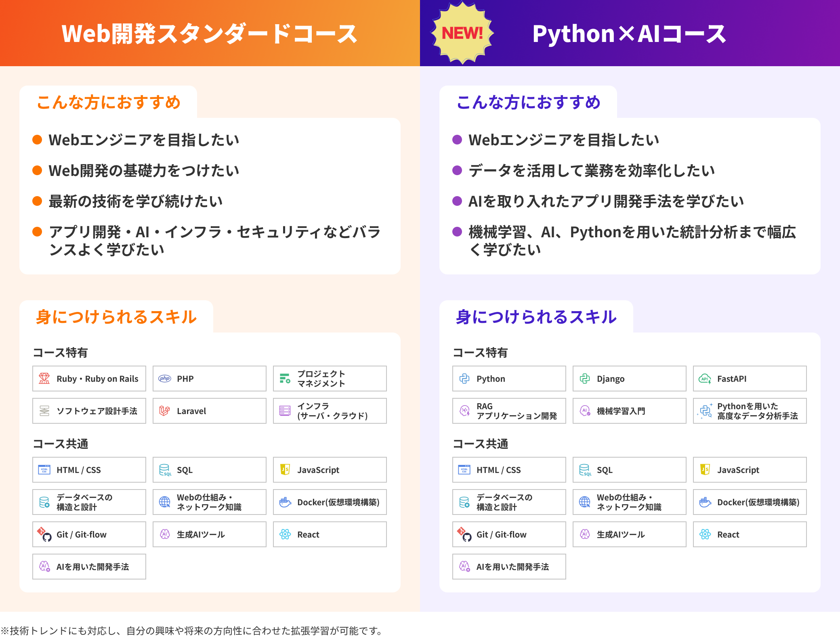Click the purple bullet beside データを活用して業務を効率化したい
The width and height of the screenshot is (840, 636).
pos(457,170)
